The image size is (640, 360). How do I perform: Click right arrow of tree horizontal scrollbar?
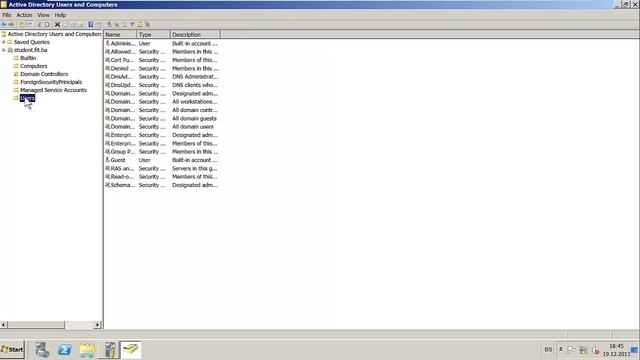coord(98,325)
